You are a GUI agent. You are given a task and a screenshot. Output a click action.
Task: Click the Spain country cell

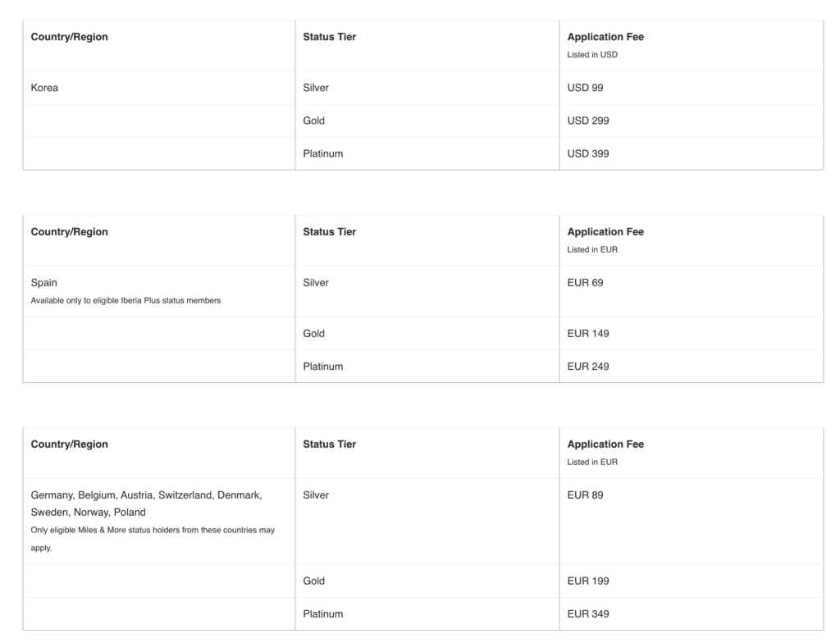(44, 283)
